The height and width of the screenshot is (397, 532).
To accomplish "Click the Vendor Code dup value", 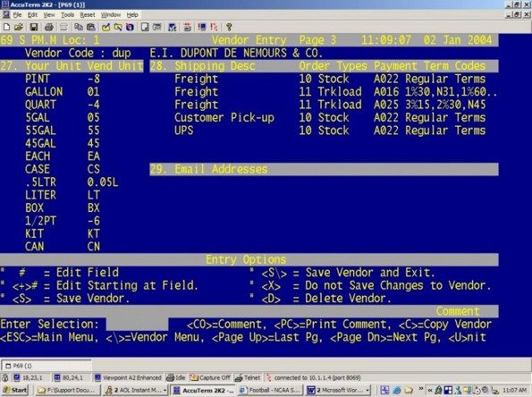I will point(122,54).
